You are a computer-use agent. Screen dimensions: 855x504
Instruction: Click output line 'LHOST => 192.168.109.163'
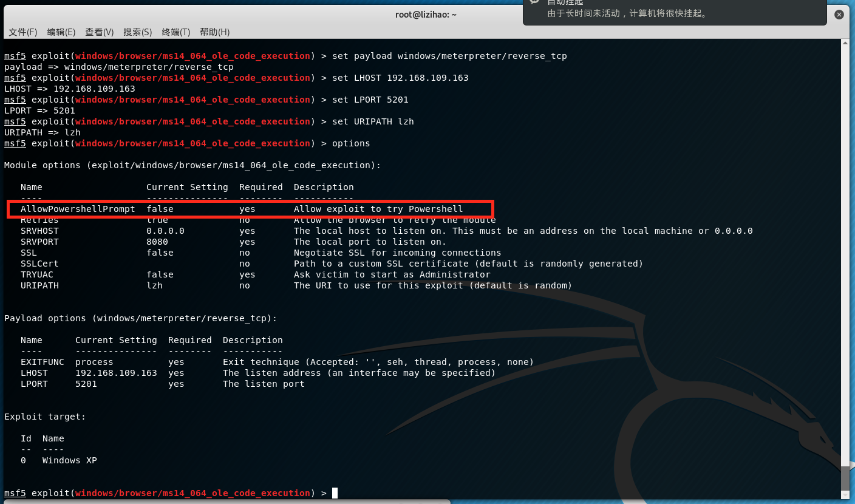(x=70, y=89)
